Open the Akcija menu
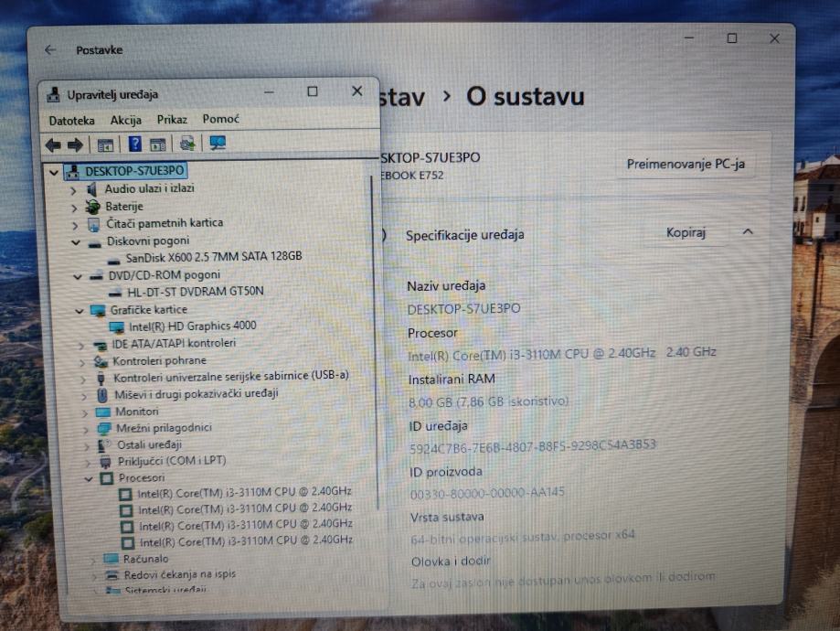The image size is (840, 631). 126,120
